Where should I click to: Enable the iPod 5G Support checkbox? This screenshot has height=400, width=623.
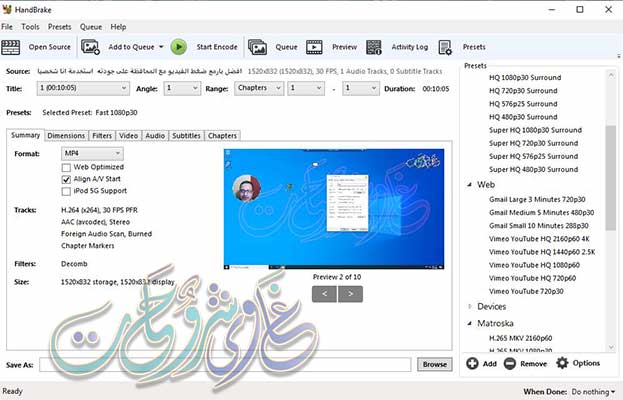pyautogui.click(x=66, y=191)
